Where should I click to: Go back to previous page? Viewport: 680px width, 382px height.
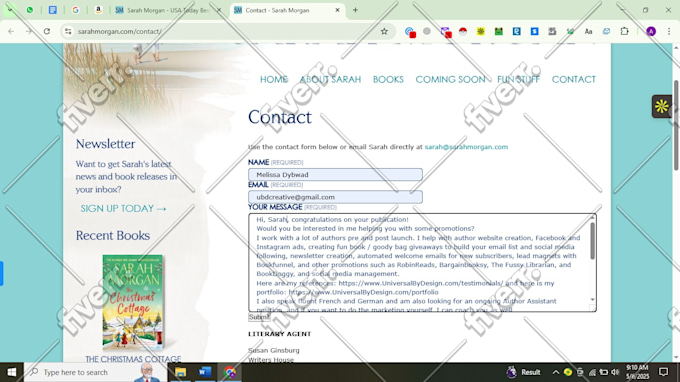11,31
